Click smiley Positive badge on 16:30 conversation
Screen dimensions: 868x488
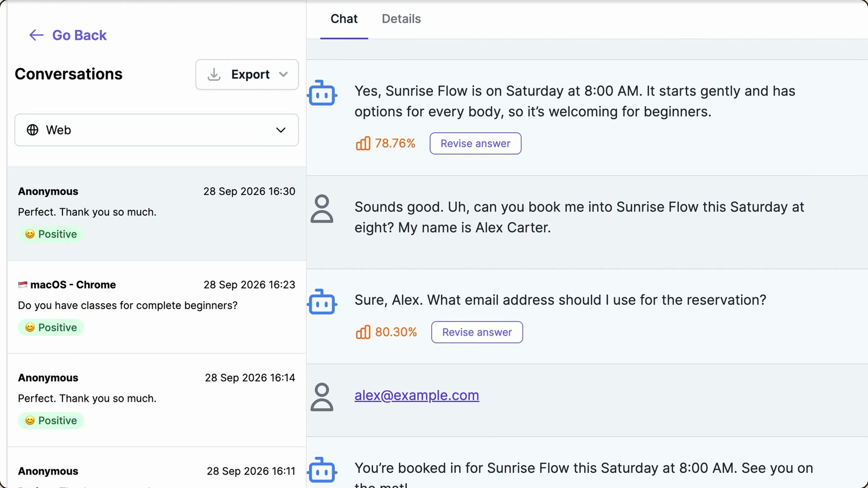coord(51,234)
